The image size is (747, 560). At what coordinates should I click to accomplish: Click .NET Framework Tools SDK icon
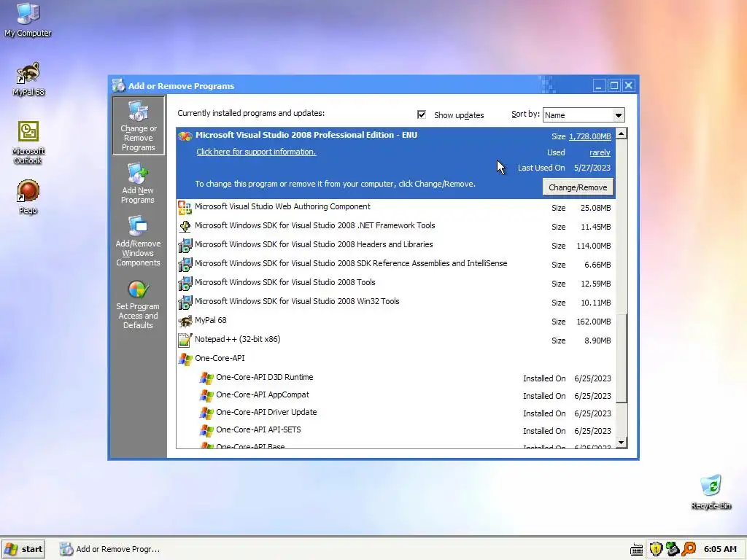tap(185, 226)
